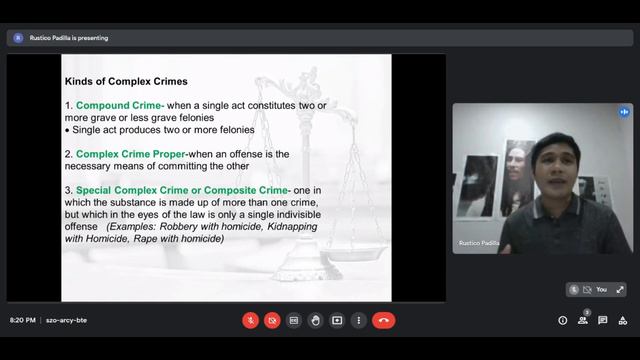Show the participants list
This screenshot has height=360, width=640.
(583, 320)
